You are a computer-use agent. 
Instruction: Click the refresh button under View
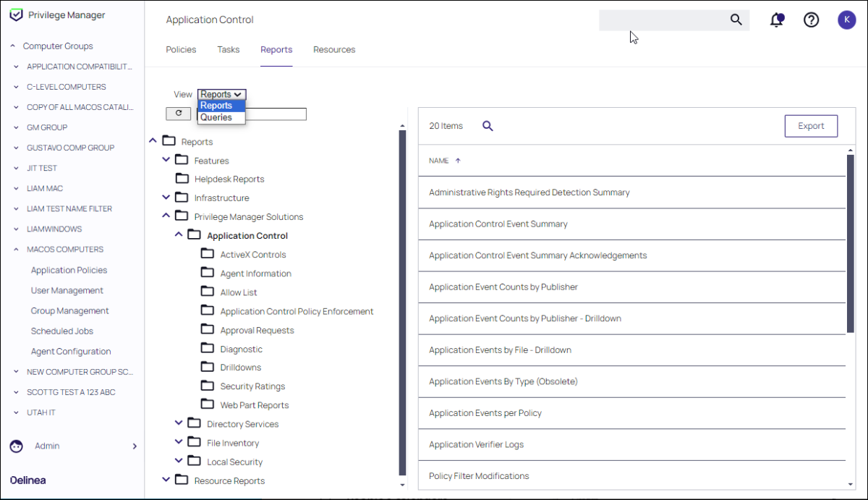click(178, 114)
